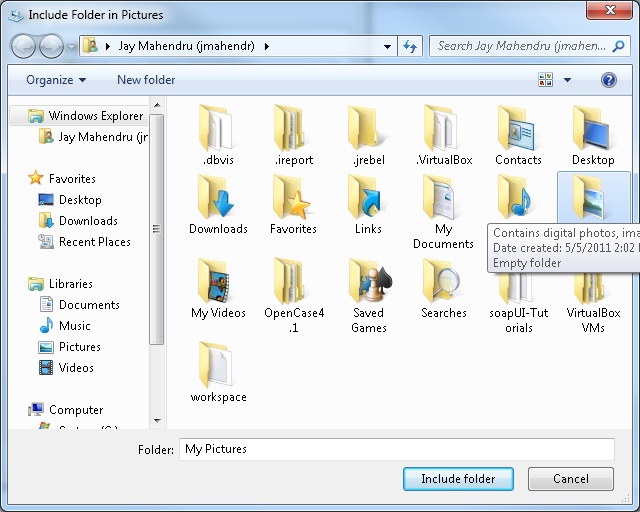This screenshot has height=512, width=640.
Task: Open the view options dropdown arrow
Action: [567, 80]
